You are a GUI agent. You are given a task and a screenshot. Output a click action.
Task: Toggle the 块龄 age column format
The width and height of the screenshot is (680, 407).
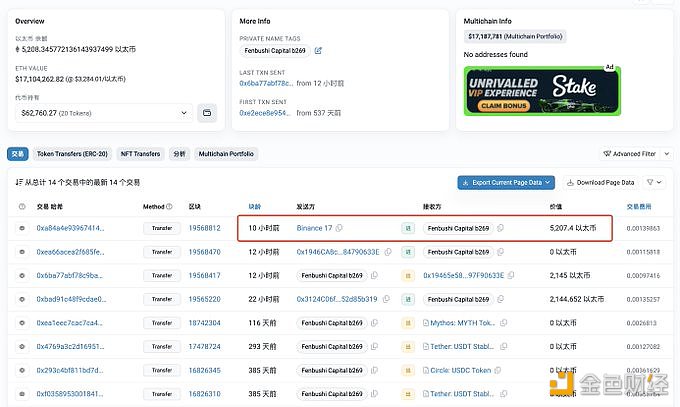(x=255, y=207)
